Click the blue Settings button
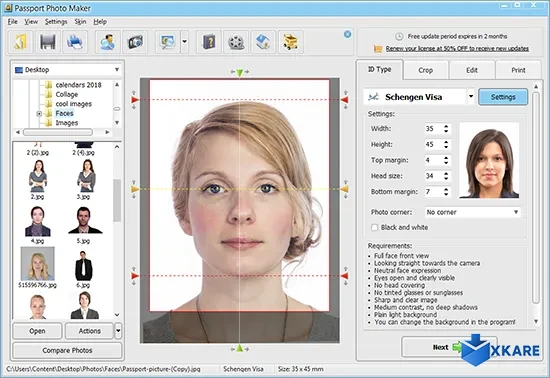The height and width of the screenshot is (378, 550). coord(503,97)
